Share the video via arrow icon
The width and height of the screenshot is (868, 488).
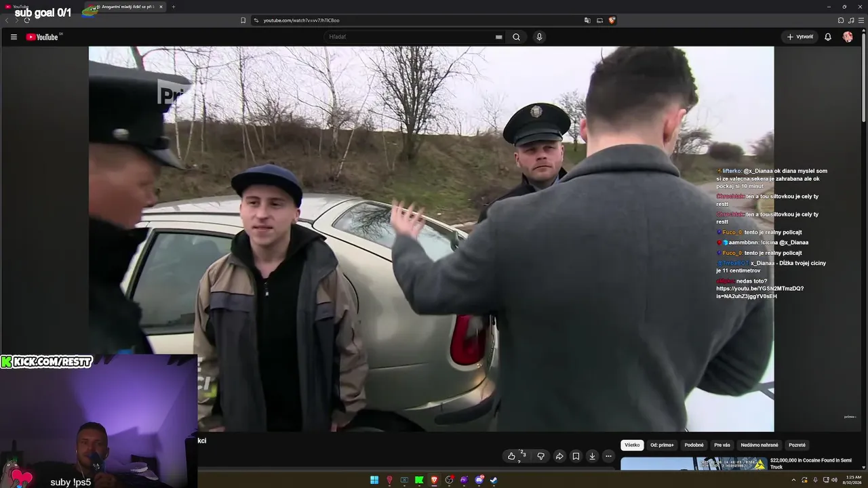click(x=559, y=456)
